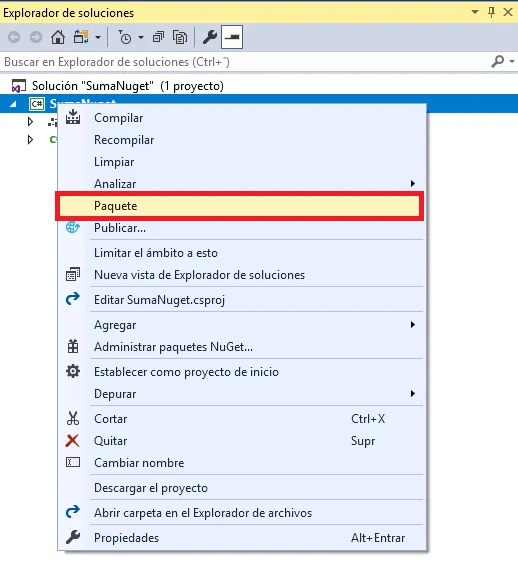Click the Home icon in Solution Explorer toolbar
518x578 pixels.
click(58, 37)
